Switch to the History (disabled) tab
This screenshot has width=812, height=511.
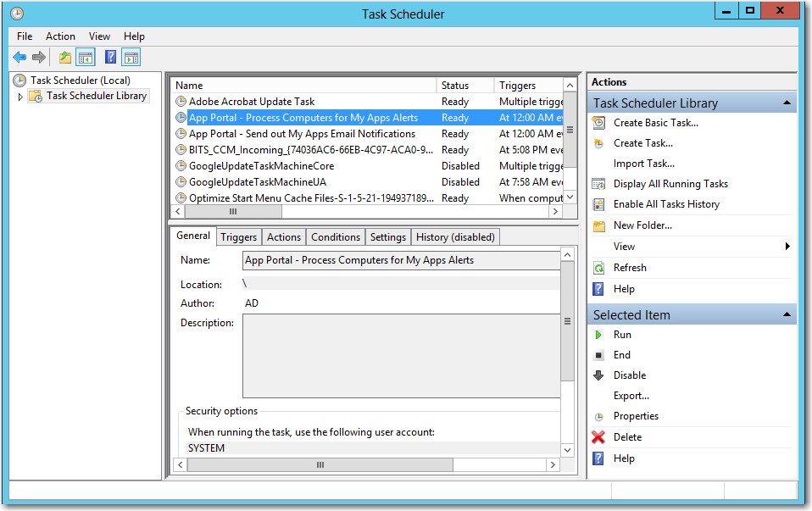[455, 237]
